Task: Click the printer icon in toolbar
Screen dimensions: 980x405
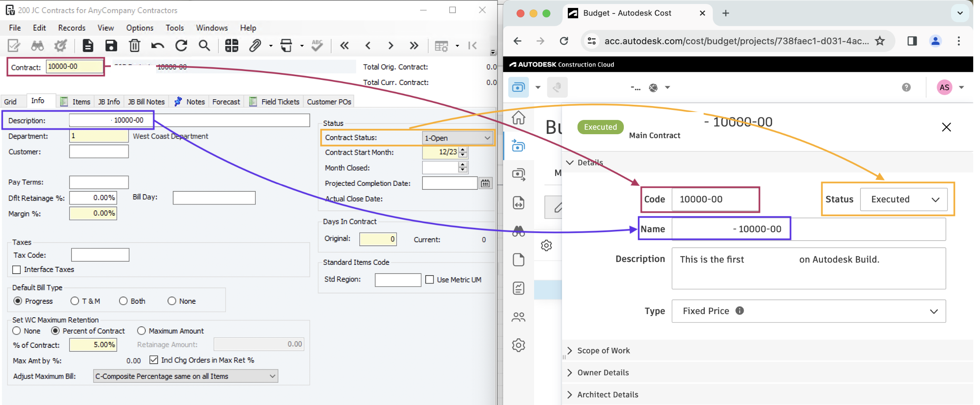Action: click(x=286, y=46)
